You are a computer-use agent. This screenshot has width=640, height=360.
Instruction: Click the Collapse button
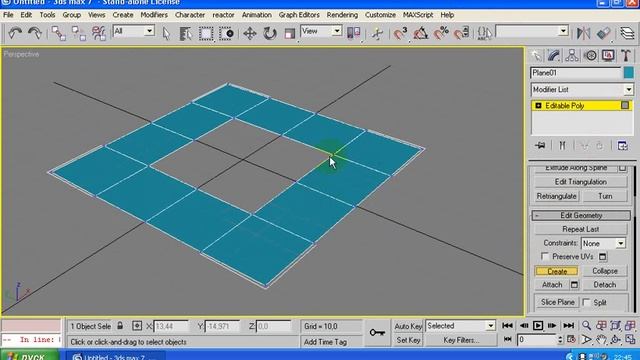tap(605, 271)
